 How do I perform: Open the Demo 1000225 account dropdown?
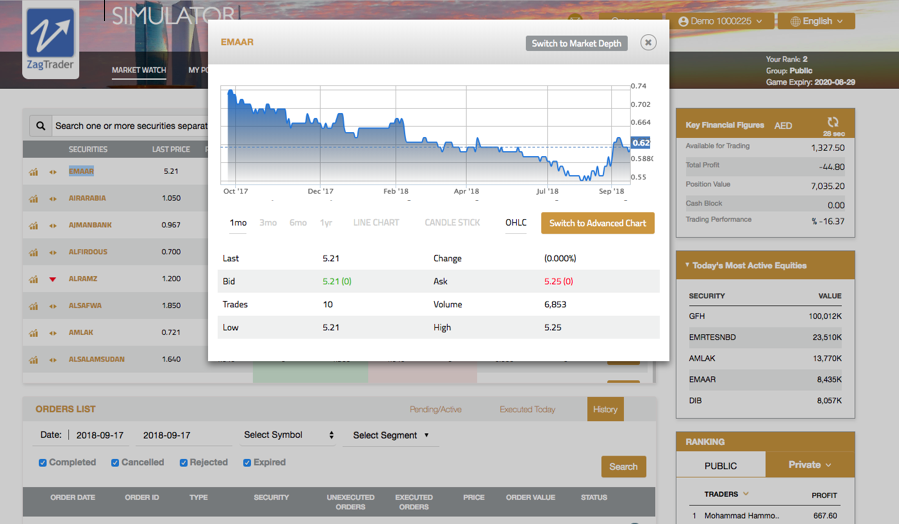(x=721, y=21)
